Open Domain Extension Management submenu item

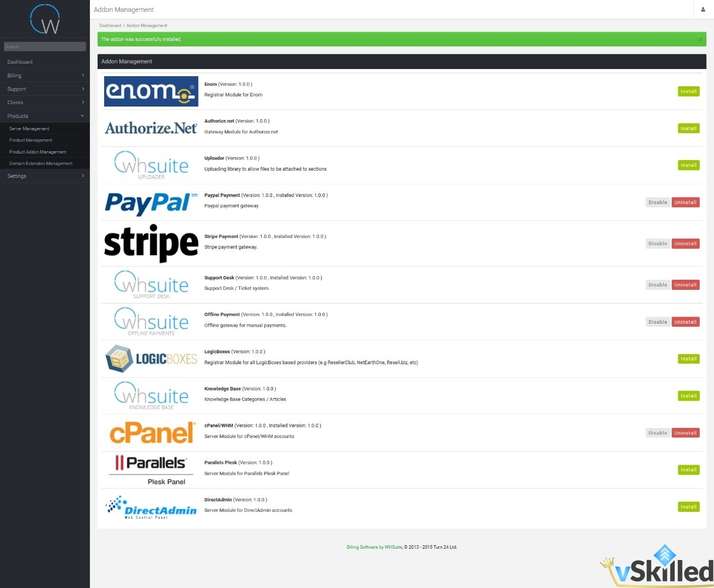click(45, 163)
